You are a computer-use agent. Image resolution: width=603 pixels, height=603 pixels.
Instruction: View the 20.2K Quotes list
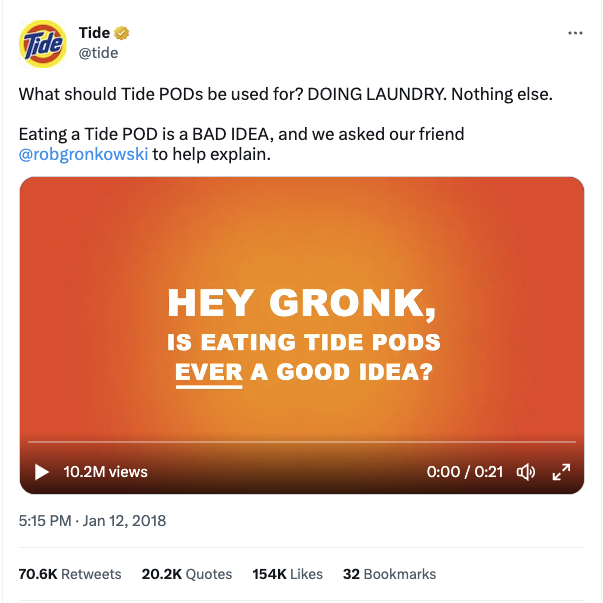[187, 574]
